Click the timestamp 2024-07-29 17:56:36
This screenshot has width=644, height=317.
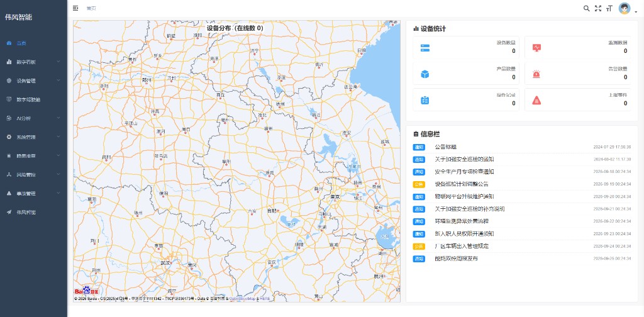612,147
